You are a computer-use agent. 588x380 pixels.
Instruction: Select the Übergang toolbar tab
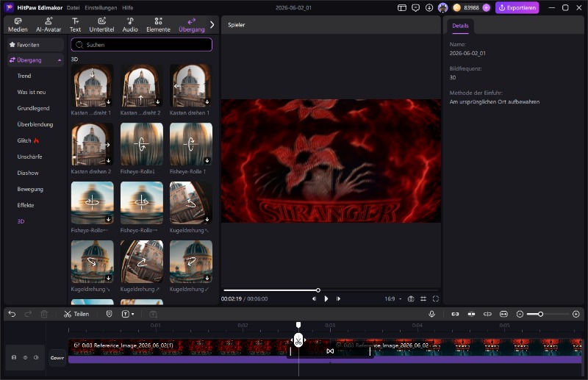192,25
